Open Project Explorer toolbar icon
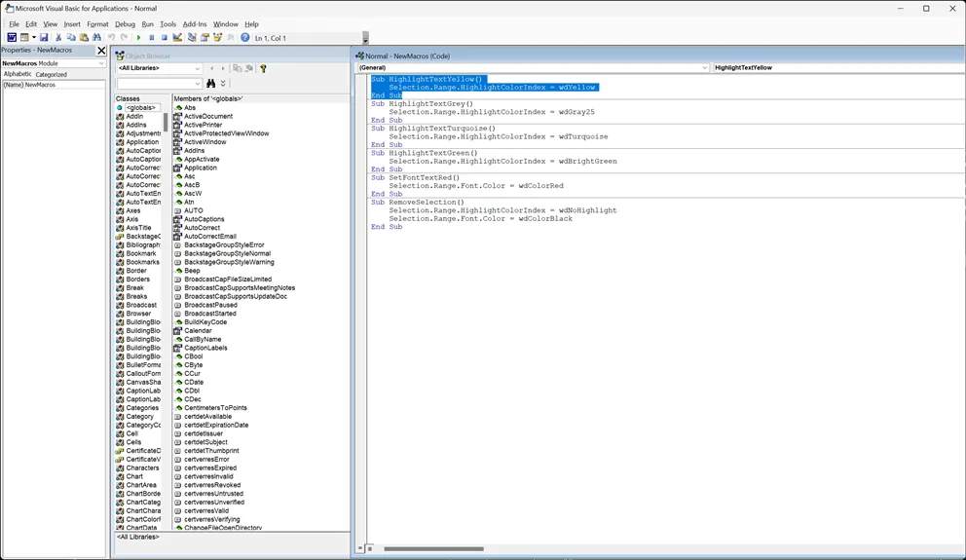 click(x=192, y=38)
